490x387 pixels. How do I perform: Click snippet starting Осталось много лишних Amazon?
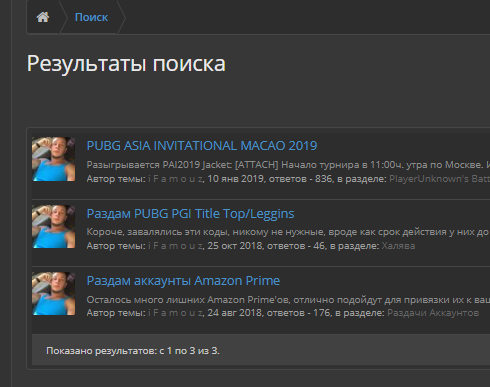pos(288,300)
